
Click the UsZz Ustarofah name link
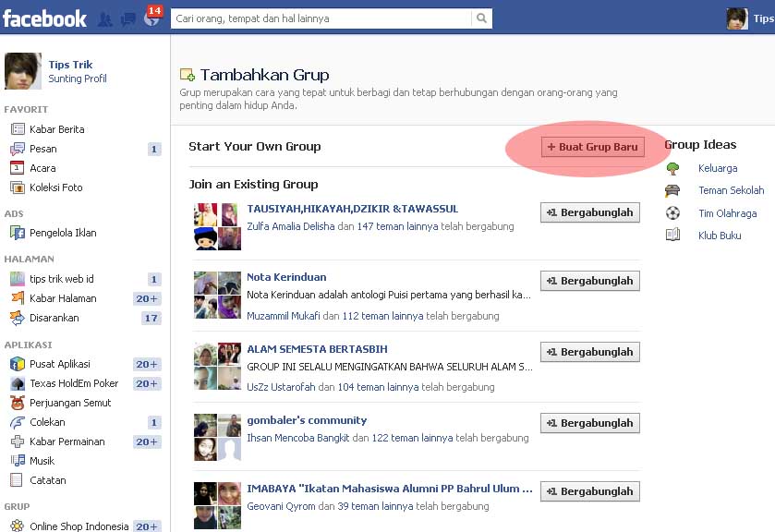click(281, 387)
